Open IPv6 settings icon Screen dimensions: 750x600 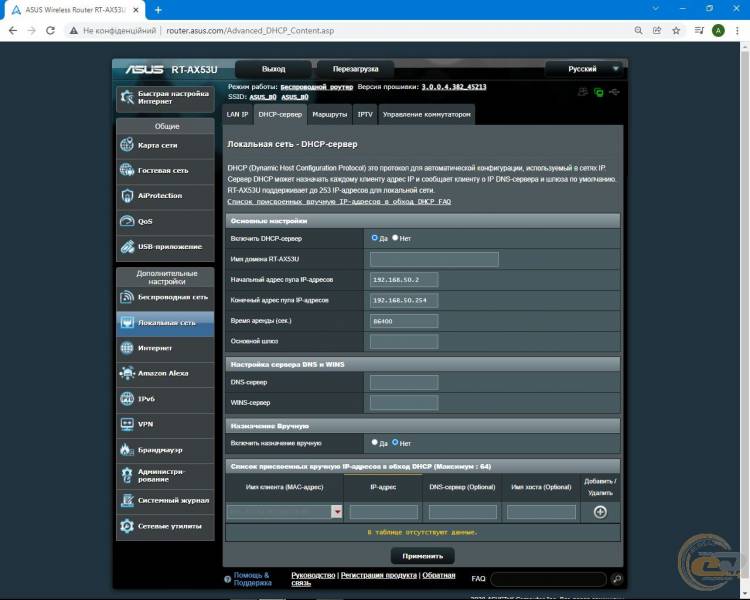127,399
